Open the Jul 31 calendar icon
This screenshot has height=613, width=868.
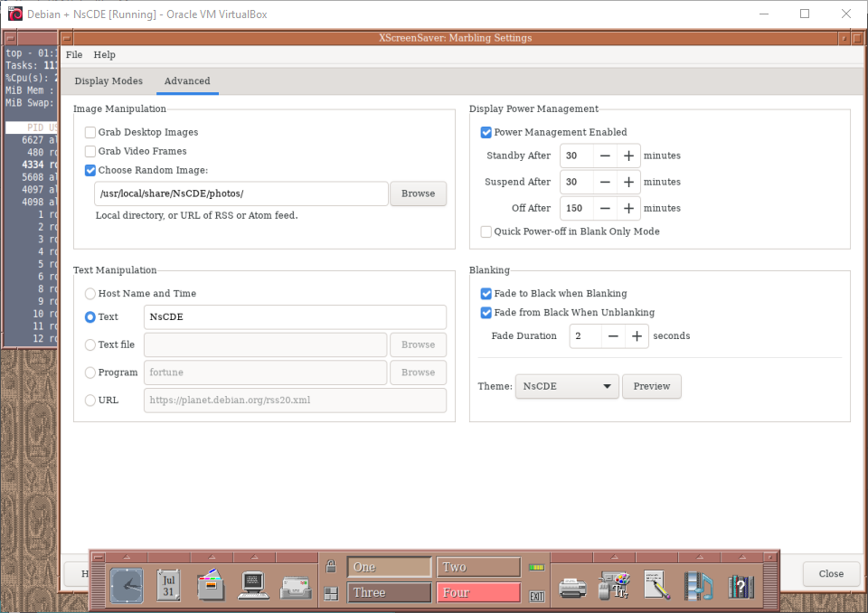click(168, 586)
